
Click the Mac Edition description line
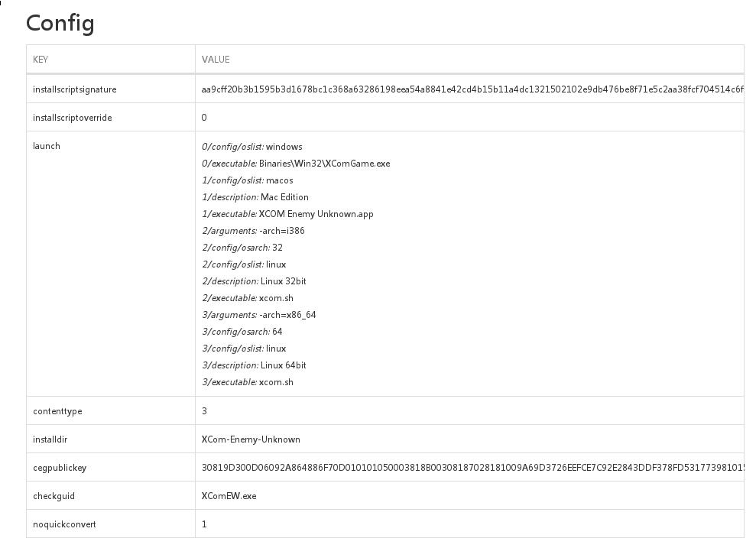[255, 197]
